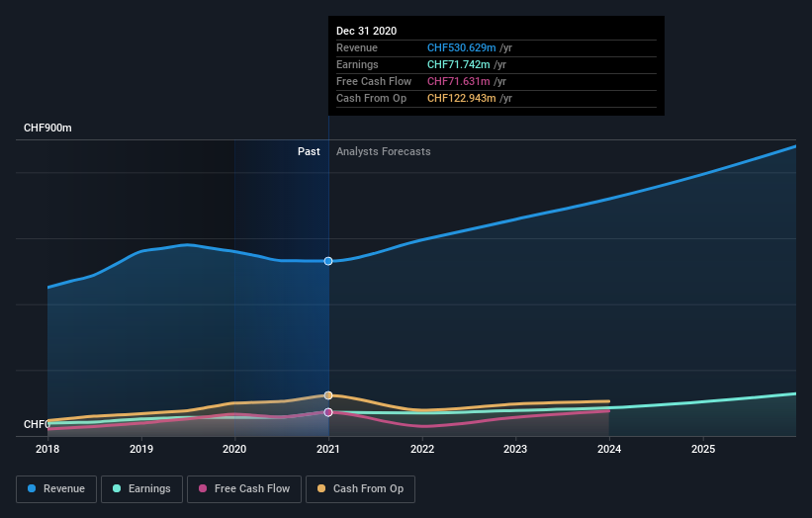Click the CHF71.631m free cash flow value
Screen dimensions: 812x518
click(x=458, y=82)
